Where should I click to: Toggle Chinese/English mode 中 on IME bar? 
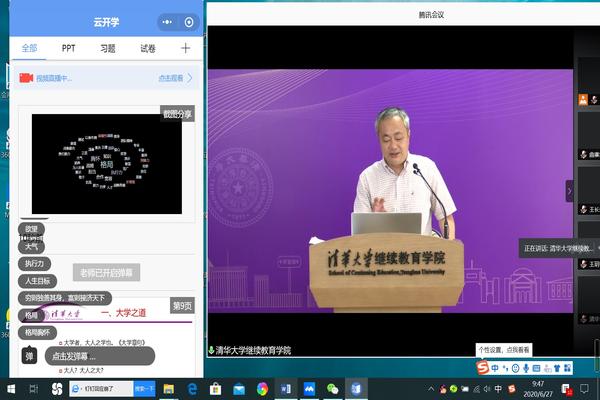pyautogui.click(x=495, y=368)
